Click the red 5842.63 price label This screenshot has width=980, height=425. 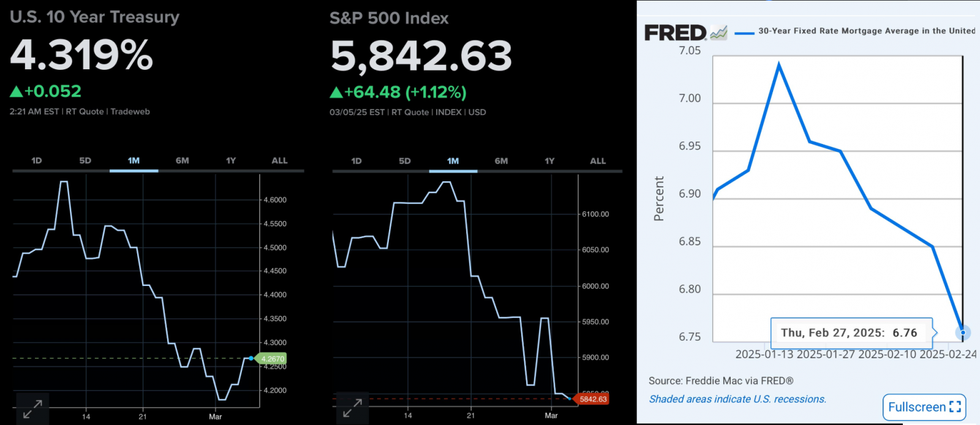point(592,399)
